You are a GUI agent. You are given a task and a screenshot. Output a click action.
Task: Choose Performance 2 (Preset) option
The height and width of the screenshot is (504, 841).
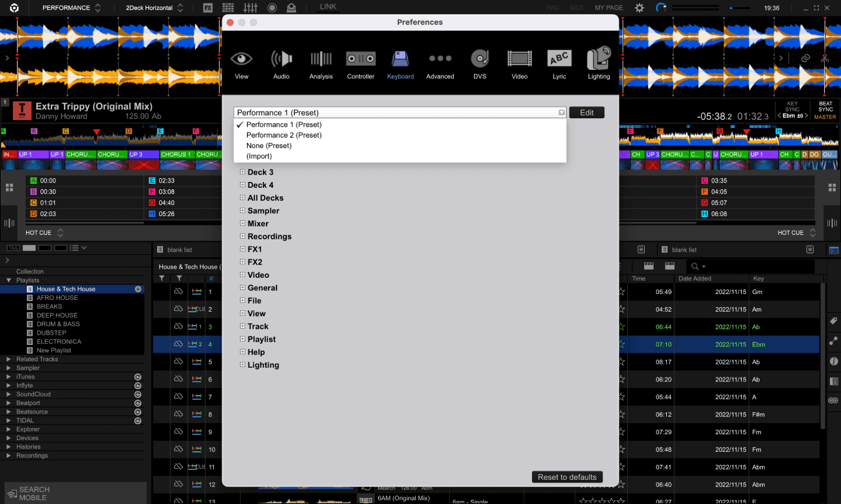(x=284, y=135)
